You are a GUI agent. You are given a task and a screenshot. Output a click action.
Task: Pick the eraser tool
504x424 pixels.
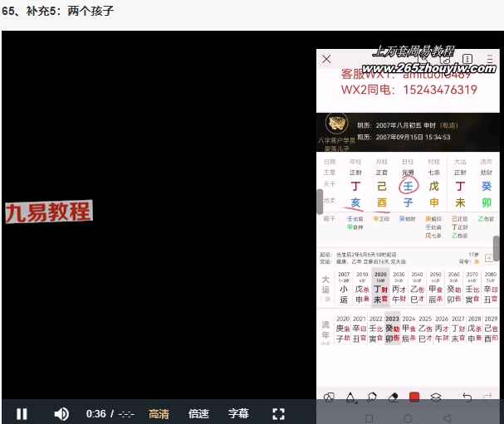[x=394, y=397]
